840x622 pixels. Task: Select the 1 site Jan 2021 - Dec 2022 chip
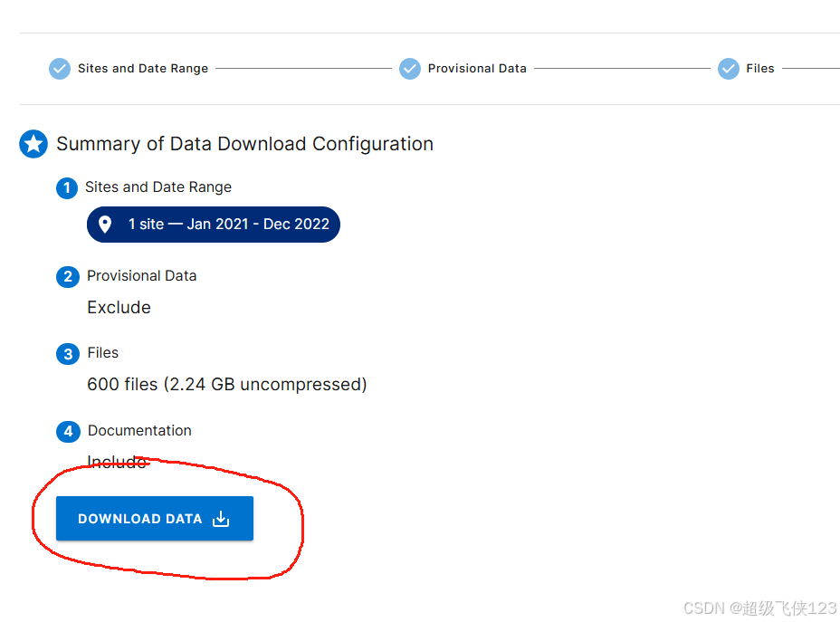click(213, 225)
